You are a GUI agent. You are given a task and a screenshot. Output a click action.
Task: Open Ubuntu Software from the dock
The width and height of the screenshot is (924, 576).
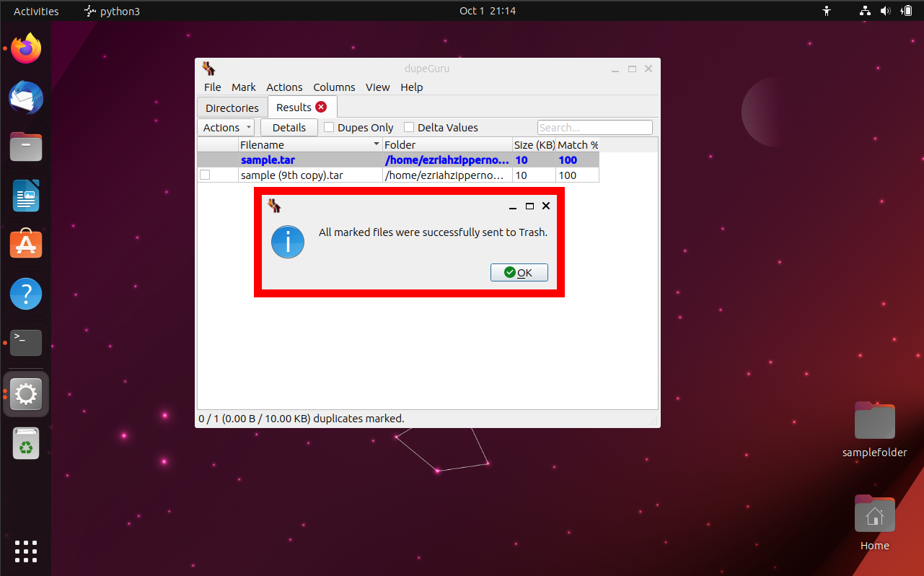tap(26, 245)
